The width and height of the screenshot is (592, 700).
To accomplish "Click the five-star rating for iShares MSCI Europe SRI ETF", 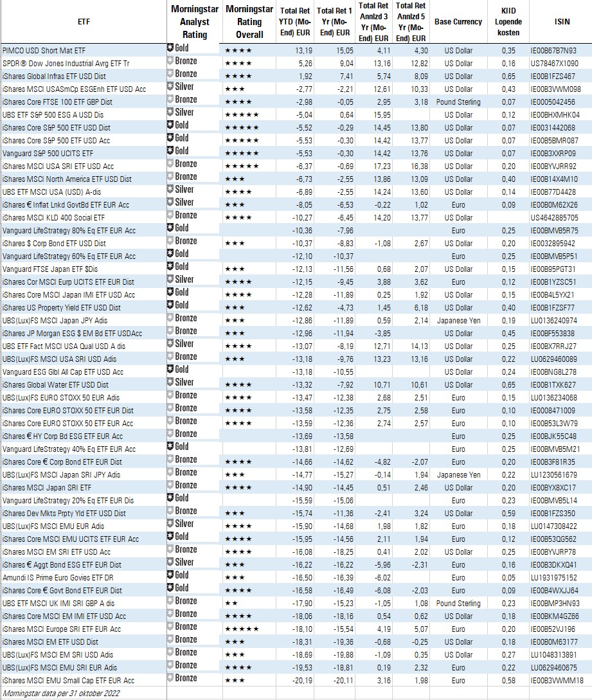I will pos(242,629).
